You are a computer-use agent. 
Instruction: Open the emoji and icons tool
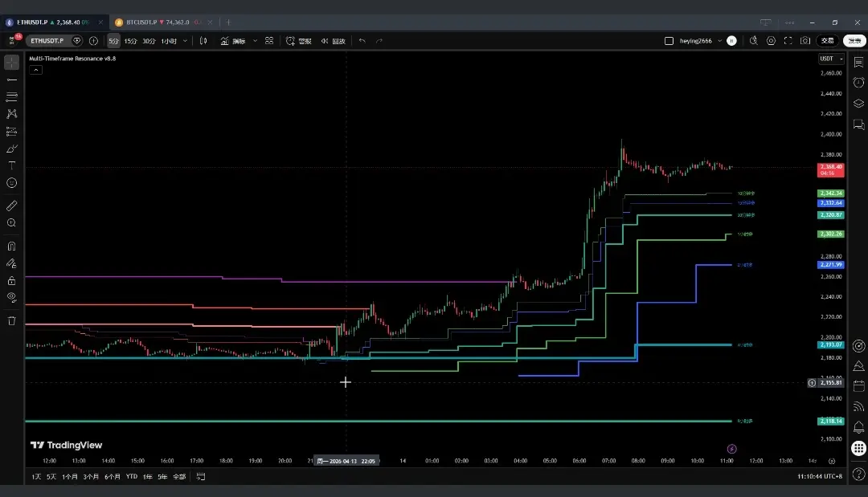[x=11, y=183]
